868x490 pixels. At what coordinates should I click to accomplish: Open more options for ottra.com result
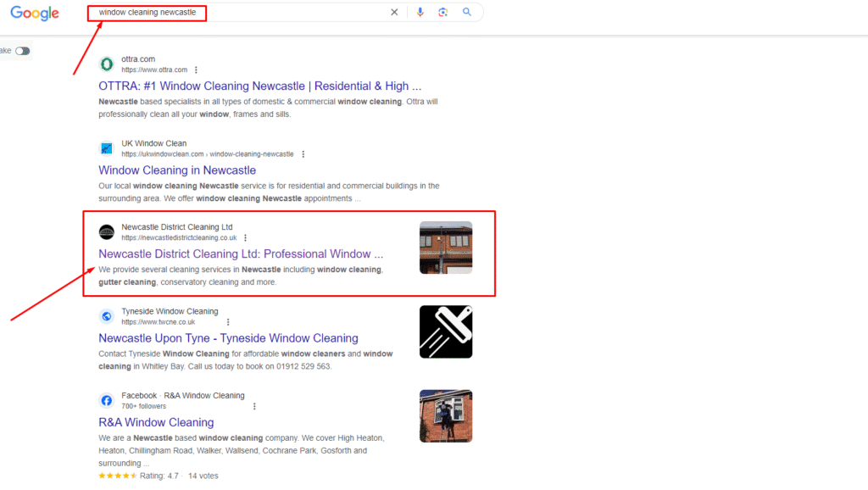click(196, 70)
